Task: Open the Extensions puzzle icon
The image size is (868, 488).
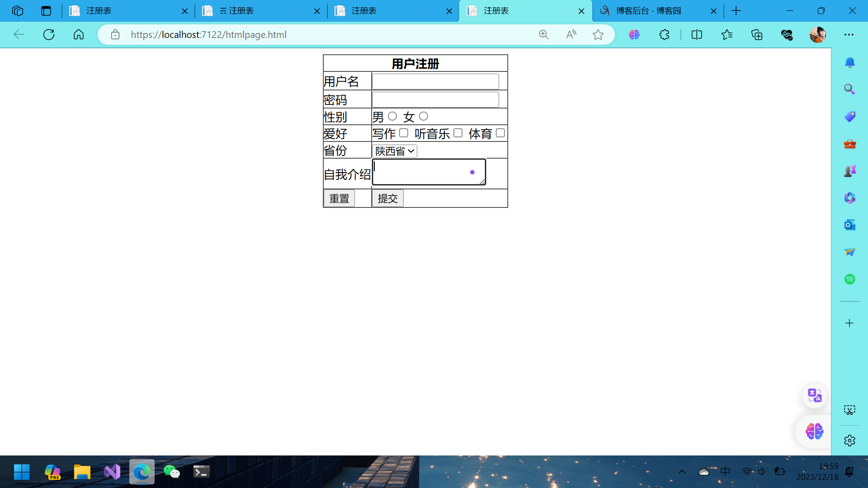Action: [x=664, y=35]
